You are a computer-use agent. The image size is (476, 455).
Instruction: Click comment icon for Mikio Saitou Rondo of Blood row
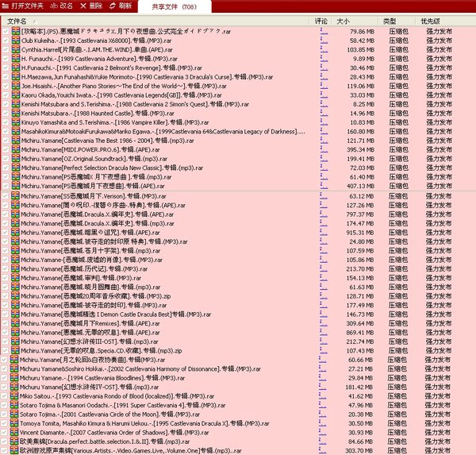323,395
